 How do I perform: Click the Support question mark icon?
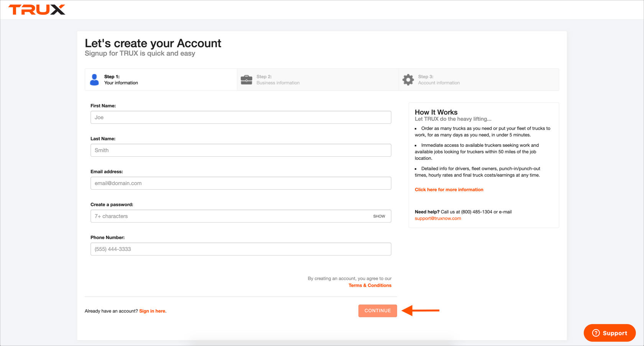point(596,333)
